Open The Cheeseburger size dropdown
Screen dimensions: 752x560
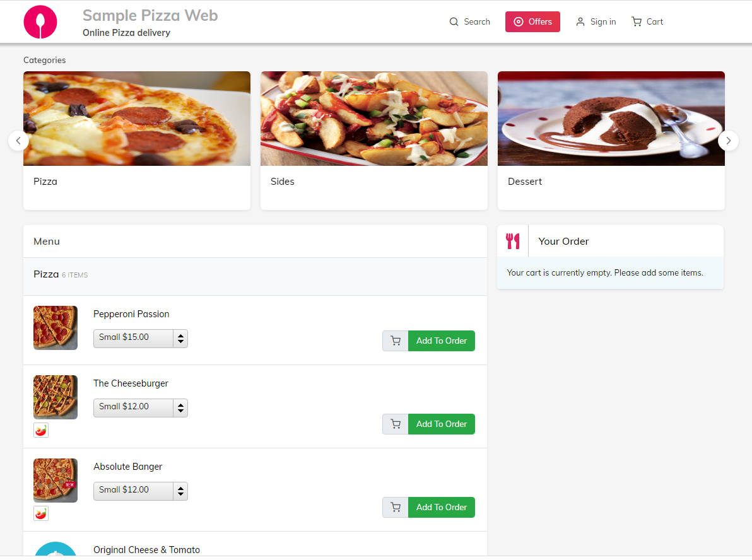click(141, 407)
